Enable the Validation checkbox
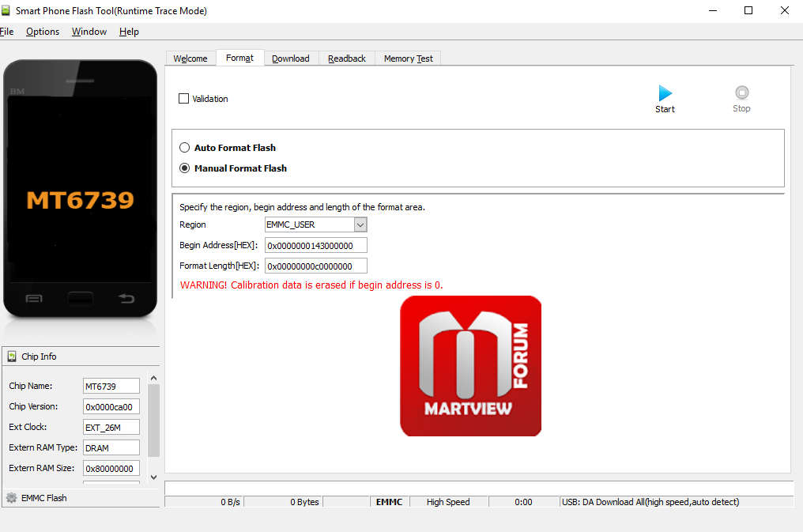 183,98
